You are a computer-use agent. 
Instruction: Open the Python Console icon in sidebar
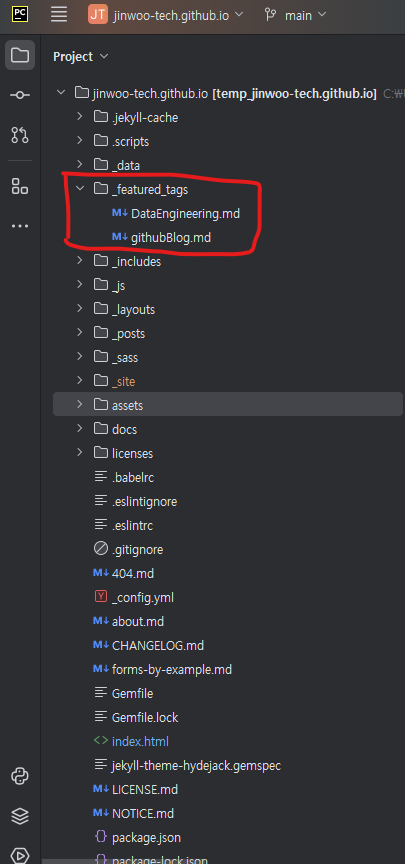pyautogui.click(x=20, y=777)
